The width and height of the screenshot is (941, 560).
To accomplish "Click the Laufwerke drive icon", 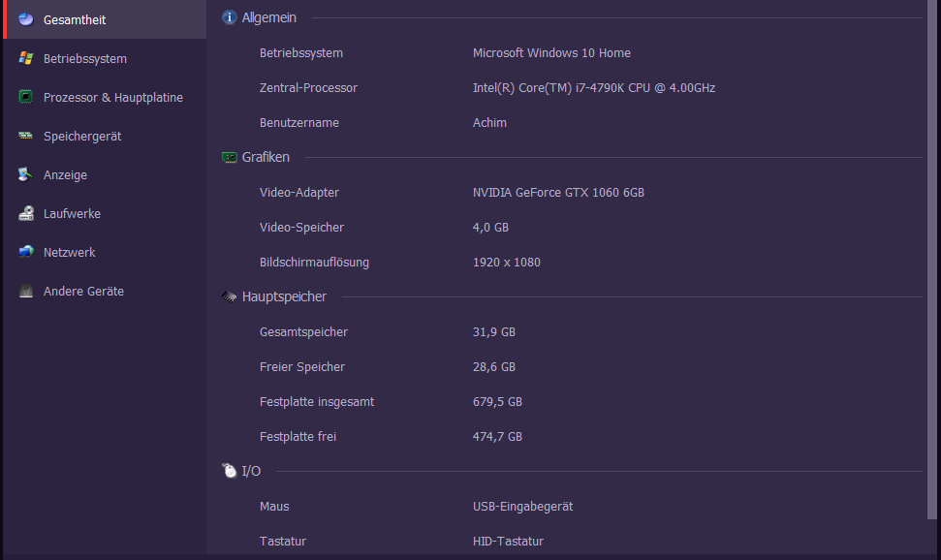I will tap(26, 213).
